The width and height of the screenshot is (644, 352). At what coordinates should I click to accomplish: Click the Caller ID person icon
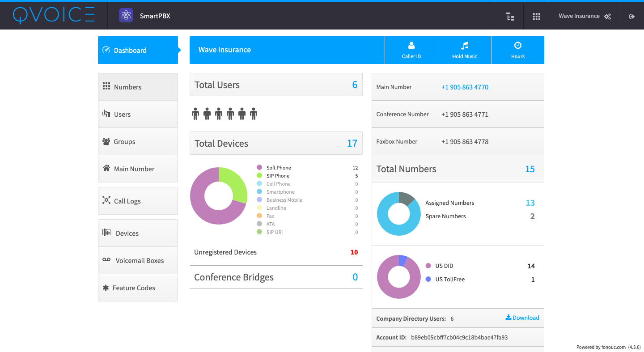(411, 45)
